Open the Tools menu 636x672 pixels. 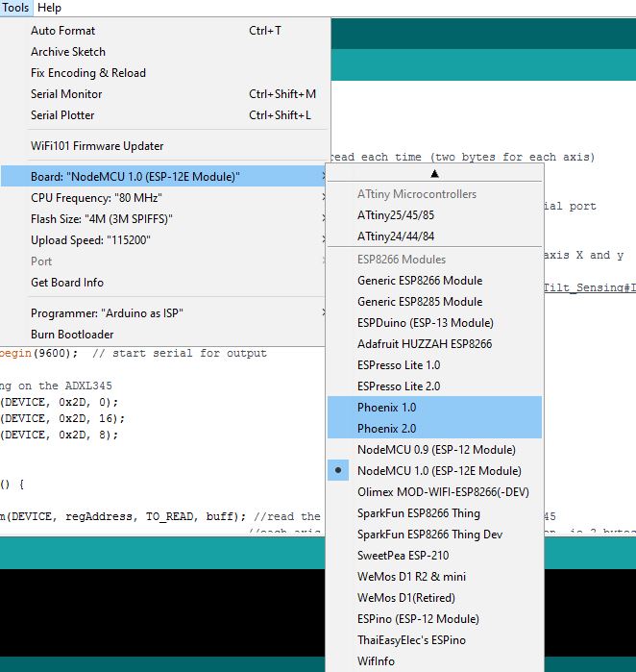pos(15,8)
